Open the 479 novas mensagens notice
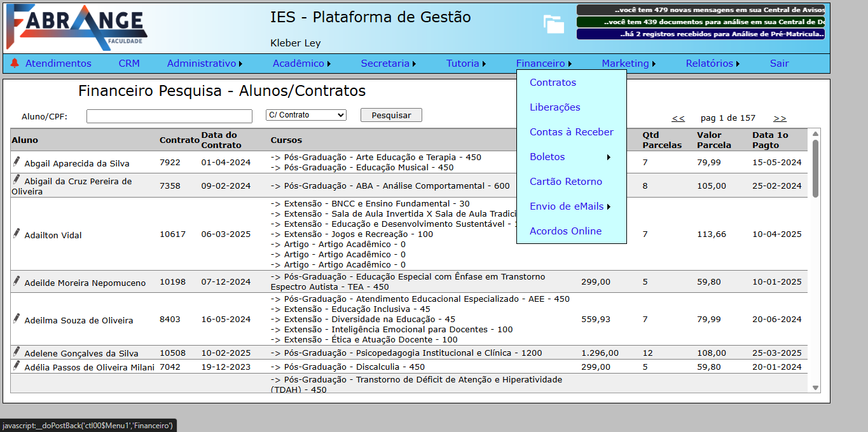 (701, 10)
